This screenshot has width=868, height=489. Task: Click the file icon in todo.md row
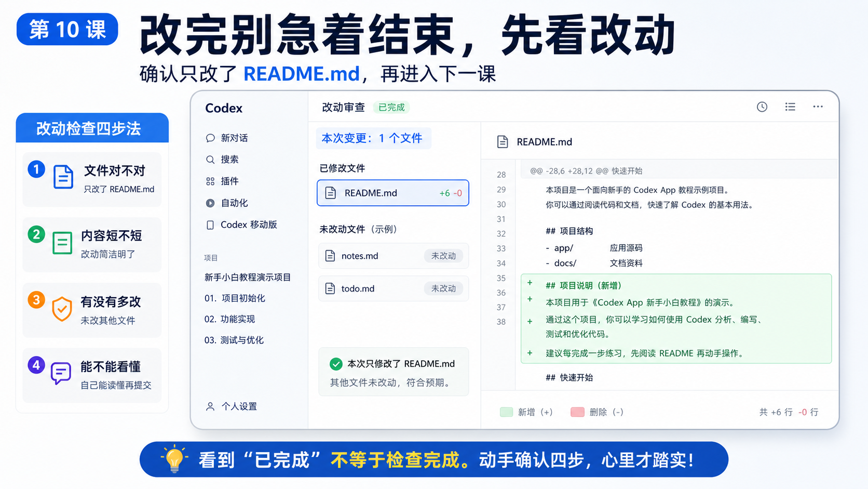click(x=330, y=288)
